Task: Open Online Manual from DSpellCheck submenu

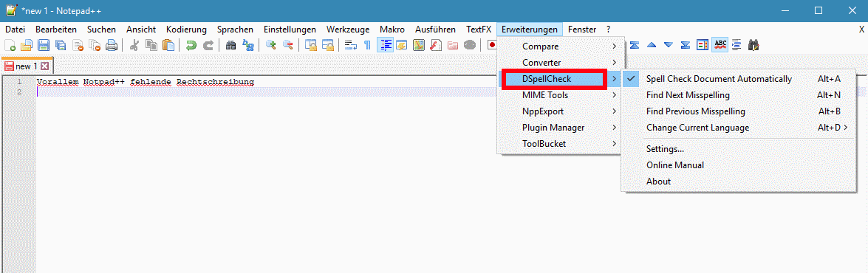Action: [739, 165]
